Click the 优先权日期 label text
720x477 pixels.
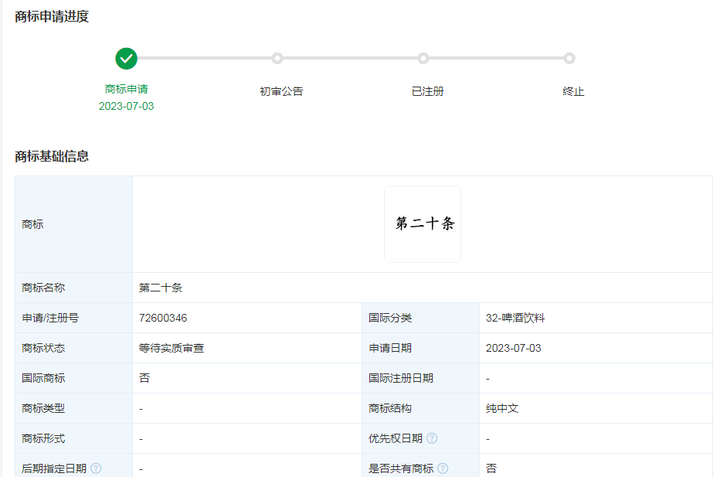point(395,438)
